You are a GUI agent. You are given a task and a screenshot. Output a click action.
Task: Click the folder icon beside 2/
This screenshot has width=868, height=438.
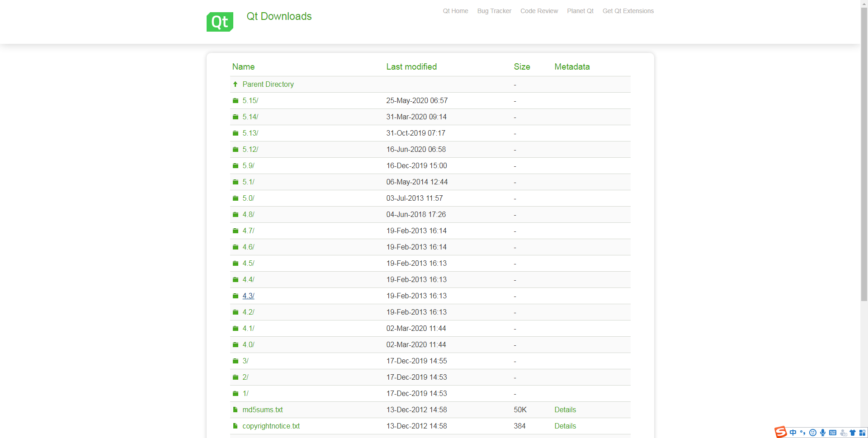pyautogui.click(x=235, y=377)
